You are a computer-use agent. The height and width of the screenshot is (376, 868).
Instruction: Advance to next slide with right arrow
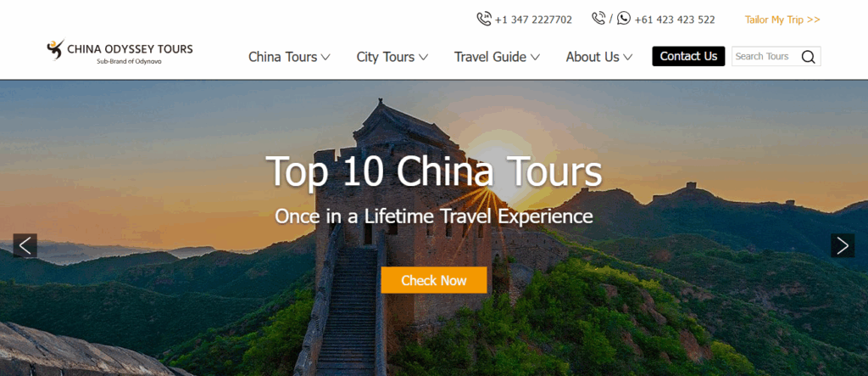pyautogui.click(x=843, y=245)
